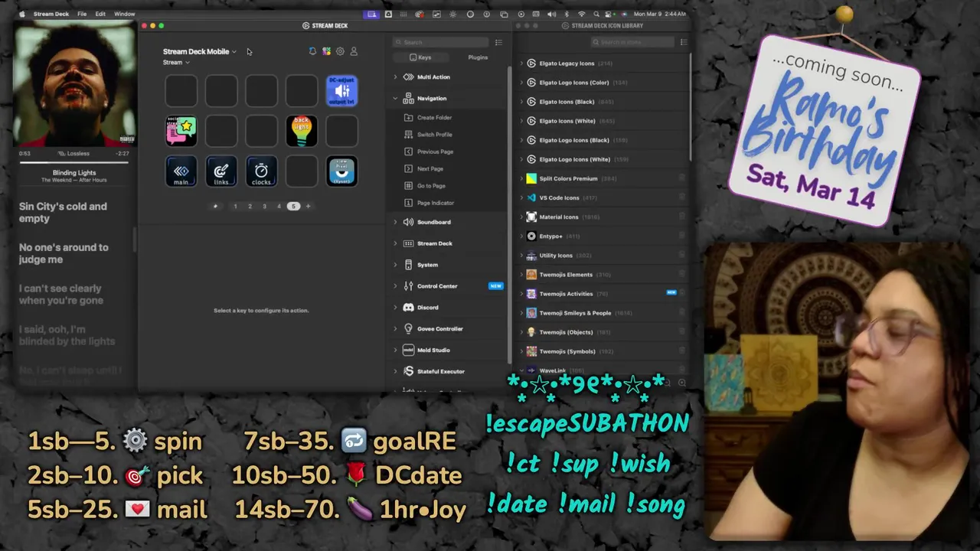
Task: Toggle list view in actions panel
Action: (498, 42)
